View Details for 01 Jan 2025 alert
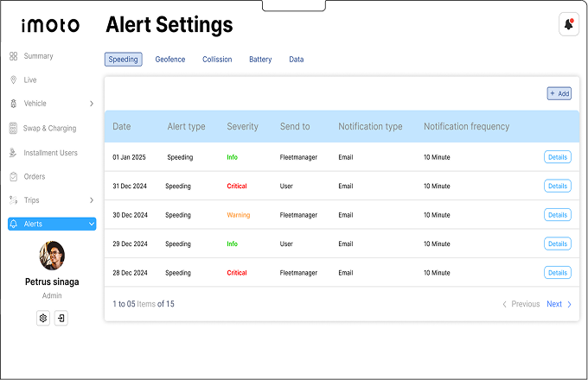The height and width of the screenshot is (380, 588). 557,157
